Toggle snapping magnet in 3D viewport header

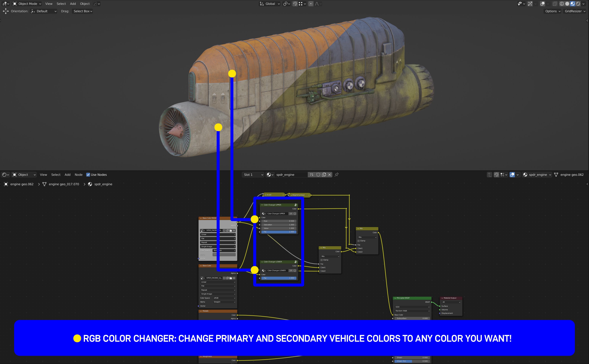(295, 4)
